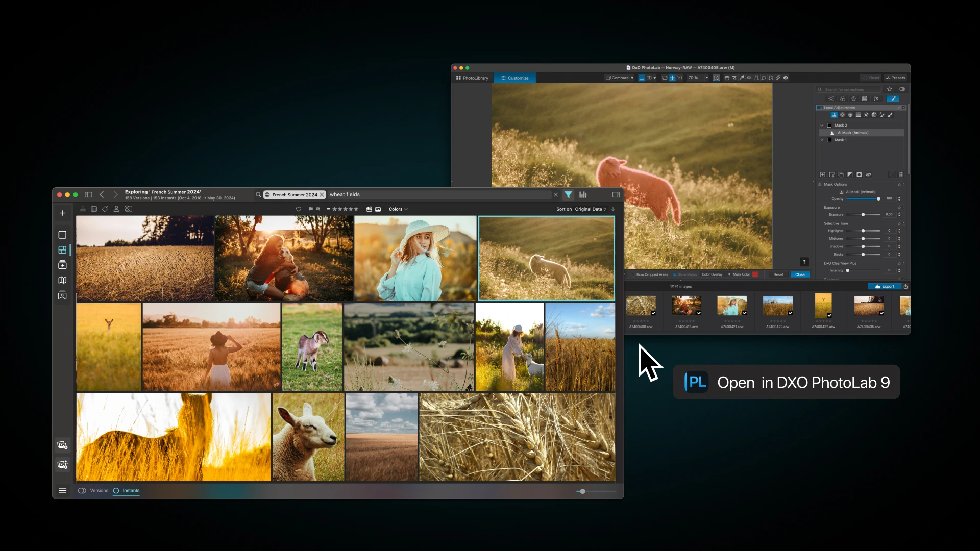Open the fx effects tab
This screenshot has height=551, width=980.
tap(876, 98)
